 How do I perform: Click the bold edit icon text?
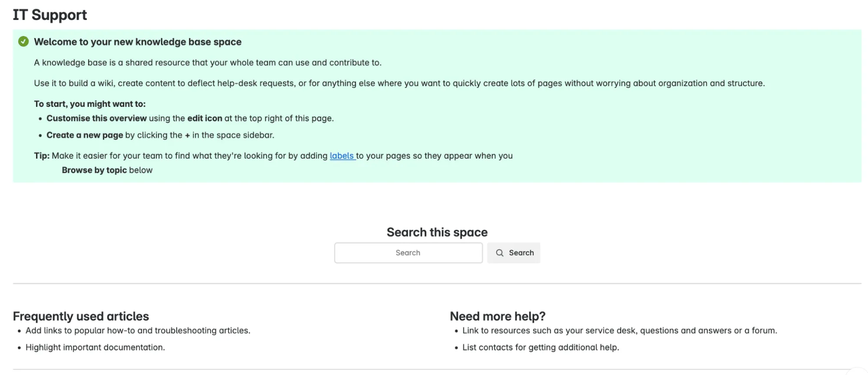click(x=205, y=118)
